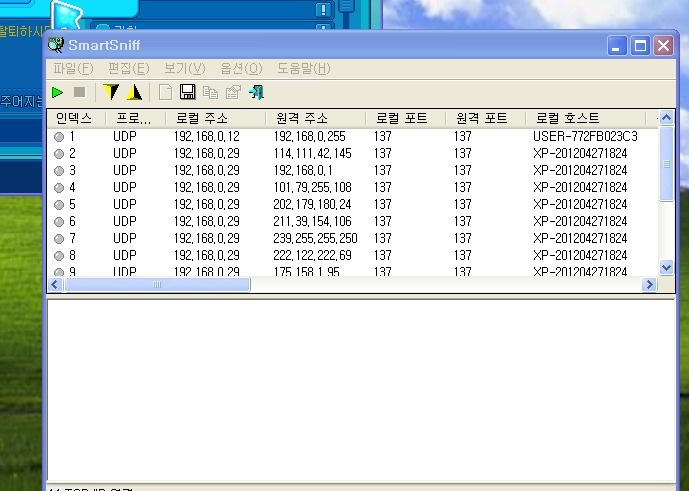
Task: Open the 파일(F) menu
Action: 73,69
